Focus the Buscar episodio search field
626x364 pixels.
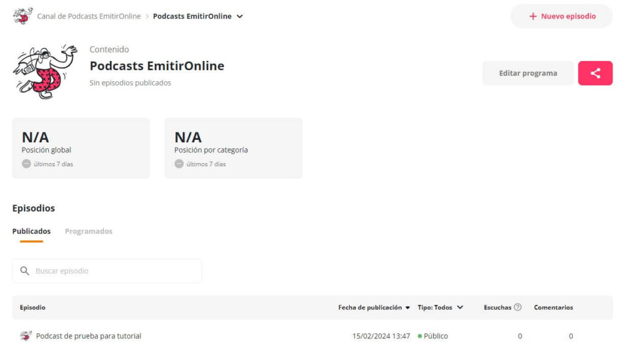pyautogui.click(x=107, y=271)
